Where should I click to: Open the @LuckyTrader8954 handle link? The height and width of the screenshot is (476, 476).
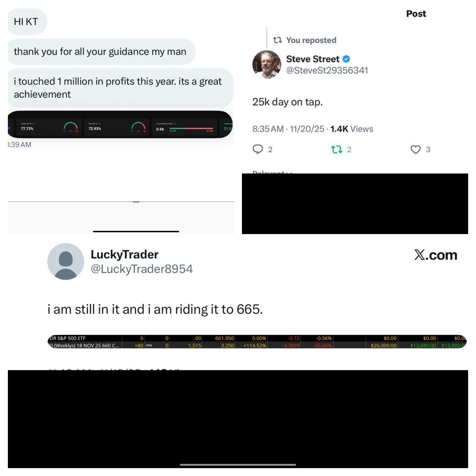[142, 269]
